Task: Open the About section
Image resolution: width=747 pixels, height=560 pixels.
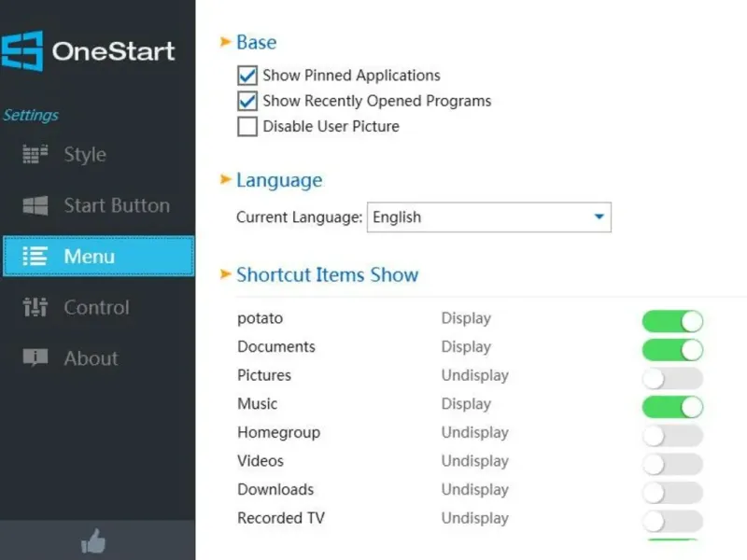Action: (91, 358)
